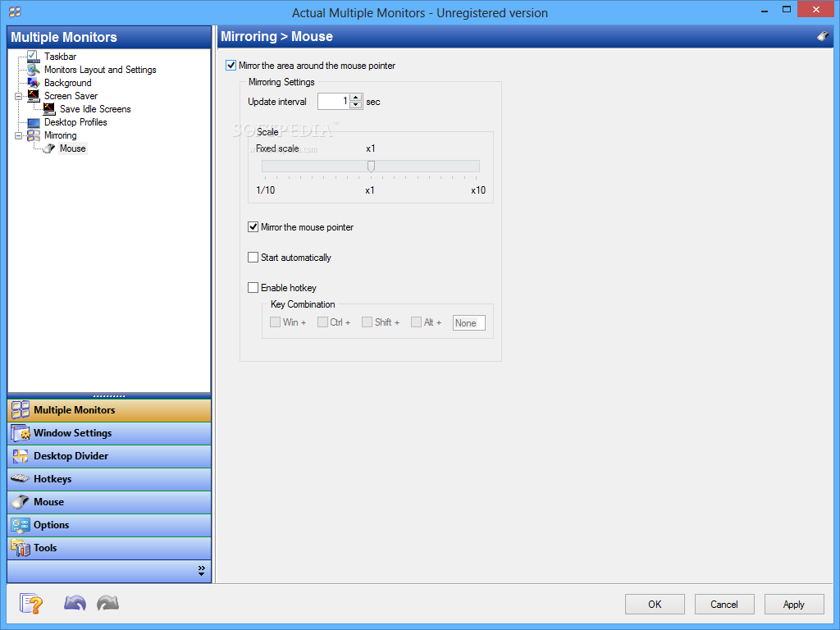840x630 pixels.
Task: Click the Desktop Profiles icon
Action: pos(33,122)
